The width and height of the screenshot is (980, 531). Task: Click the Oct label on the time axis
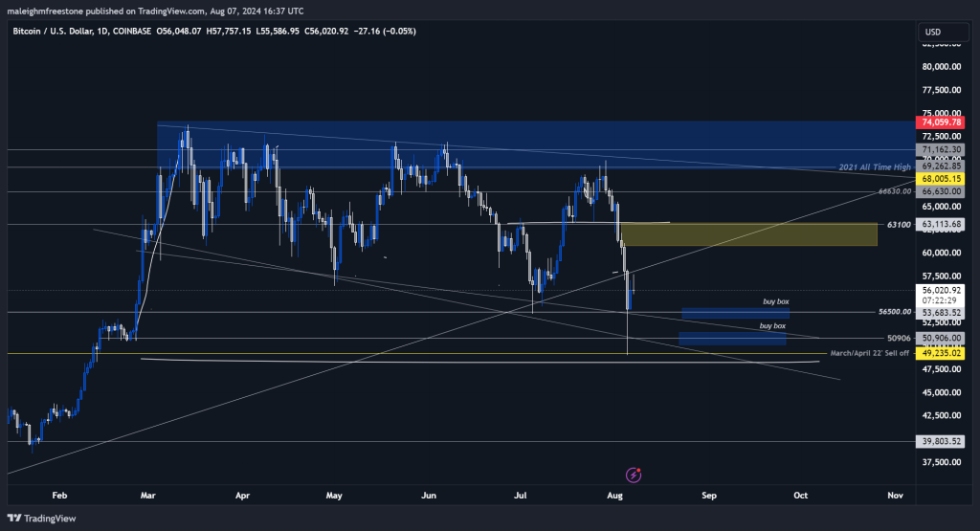[x=801, y=496]
